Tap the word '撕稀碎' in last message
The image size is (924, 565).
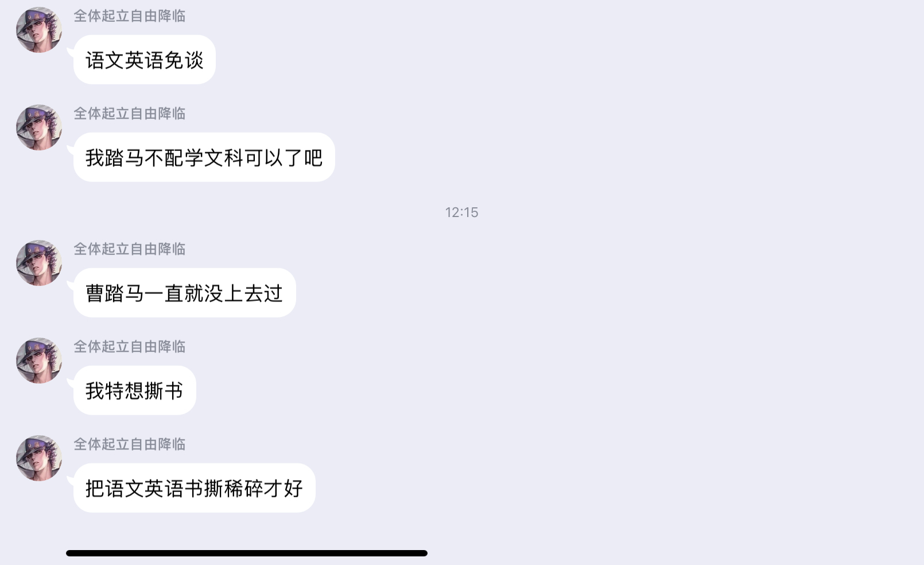[234, 489]
